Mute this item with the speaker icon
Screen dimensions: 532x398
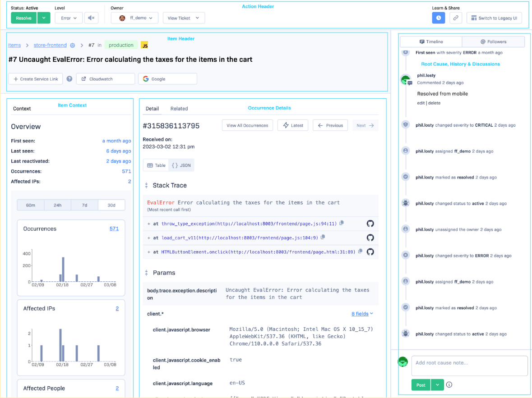[92, 18]
